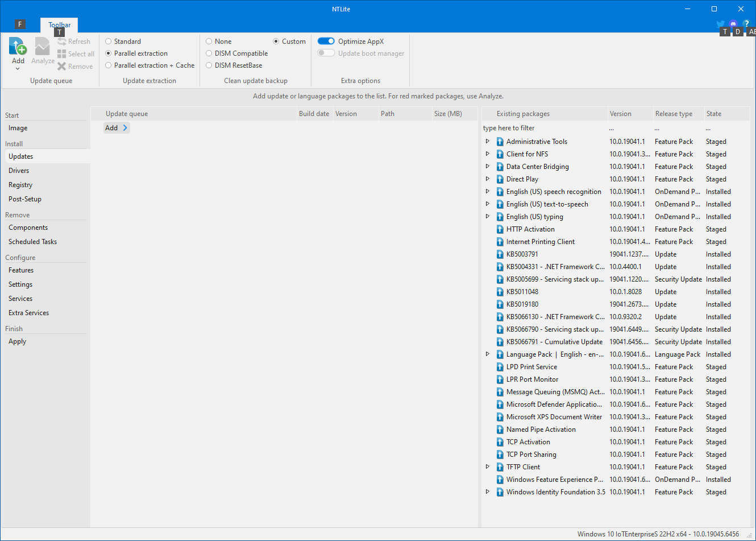Click the package icon beside Named Pipe Activation
This screenshot has width=756, height=541.
tap(500, 430)
